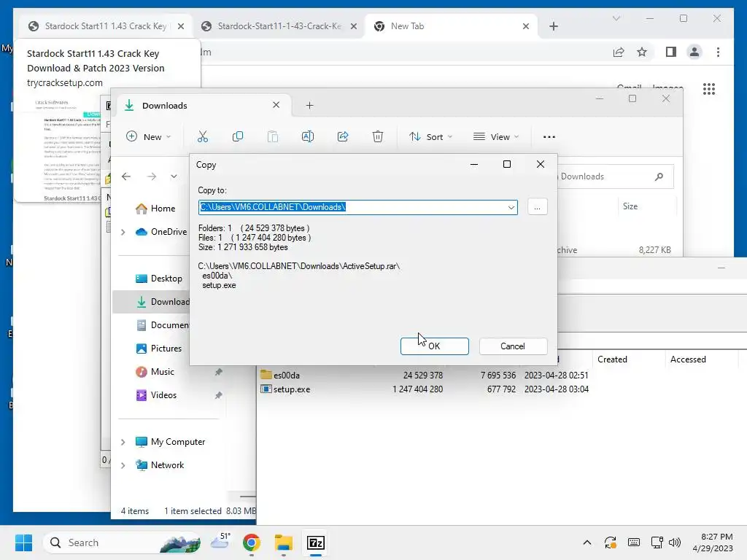The image size is (747, 560).
Task: Open the See more ellipsis menu
Action: [549, 136]
